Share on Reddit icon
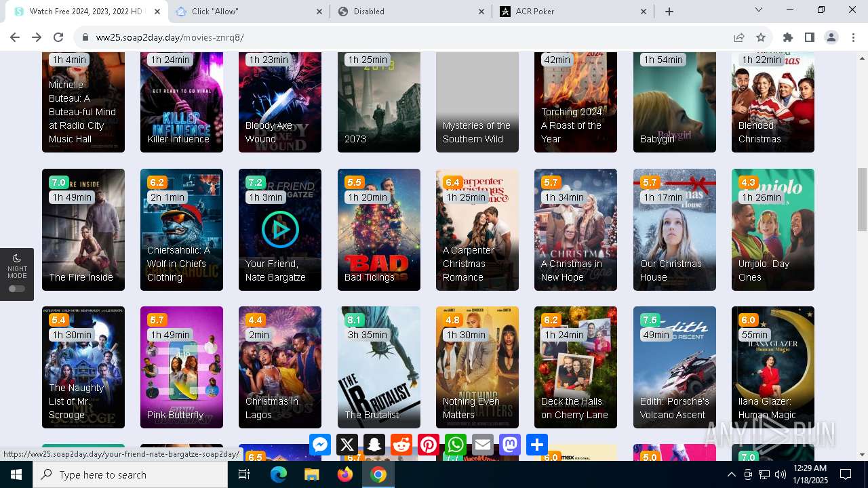This screenshot has height=488, width=868. click(401, 445)
